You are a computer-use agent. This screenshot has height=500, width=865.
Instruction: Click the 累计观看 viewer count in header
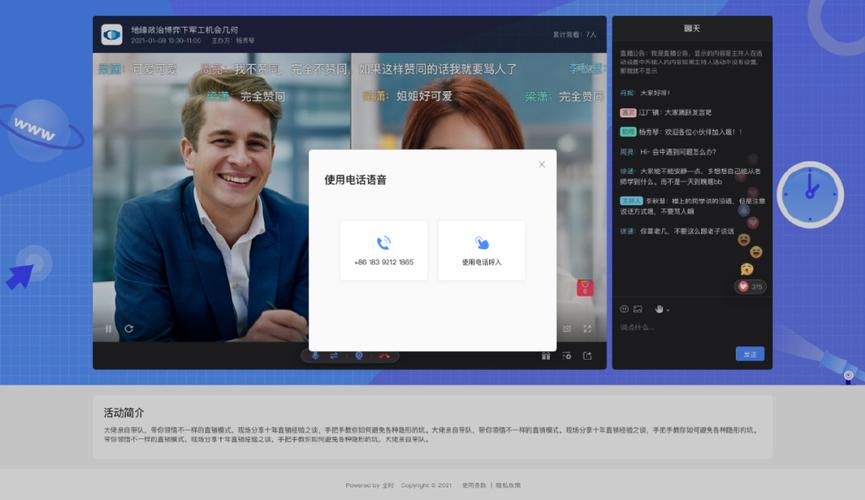[x=574, y=35]
